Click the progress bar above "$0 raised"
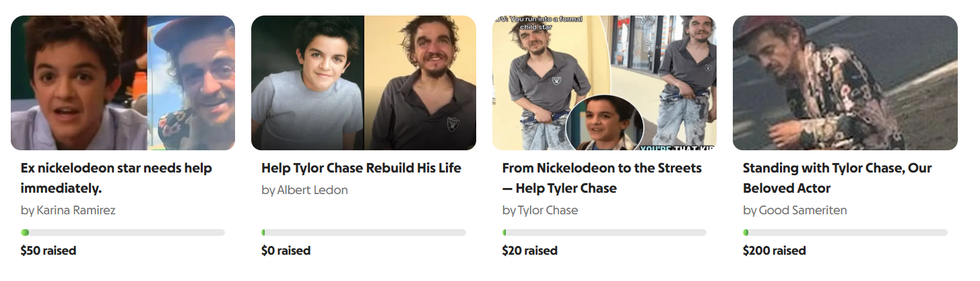980x281 pixels. (363, 232)
